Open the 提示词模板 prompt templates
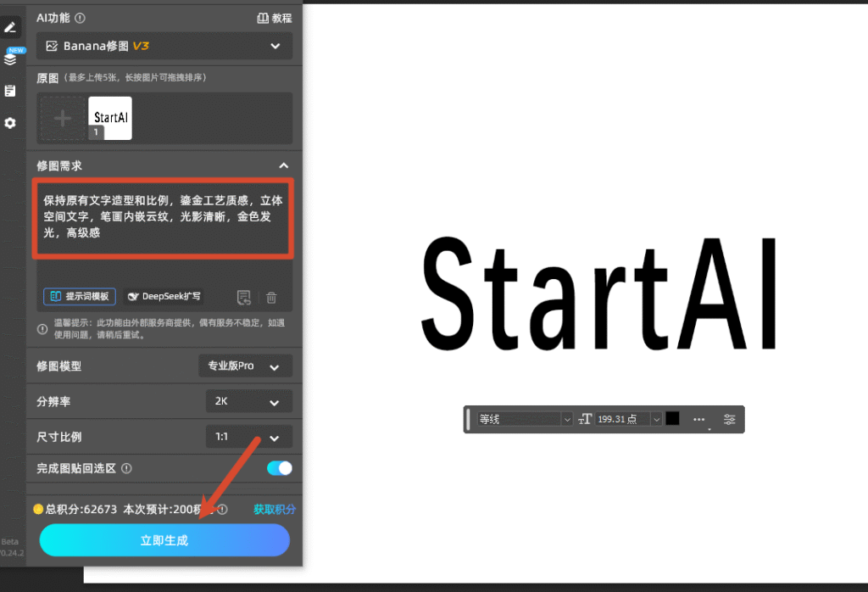Image resolution: width=868 pixels, height=592 pixels. 80,296
